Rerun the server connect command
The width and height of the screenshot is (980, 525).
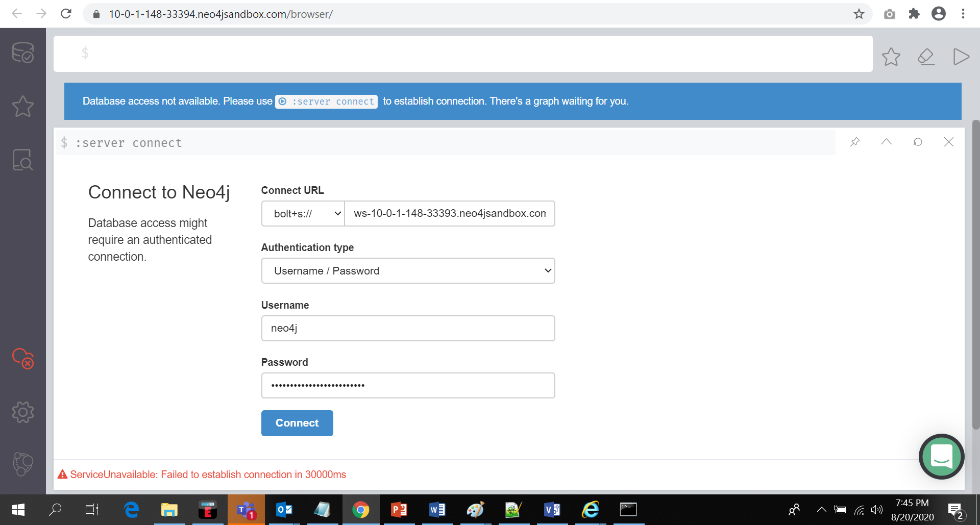(x=918, y=142)
